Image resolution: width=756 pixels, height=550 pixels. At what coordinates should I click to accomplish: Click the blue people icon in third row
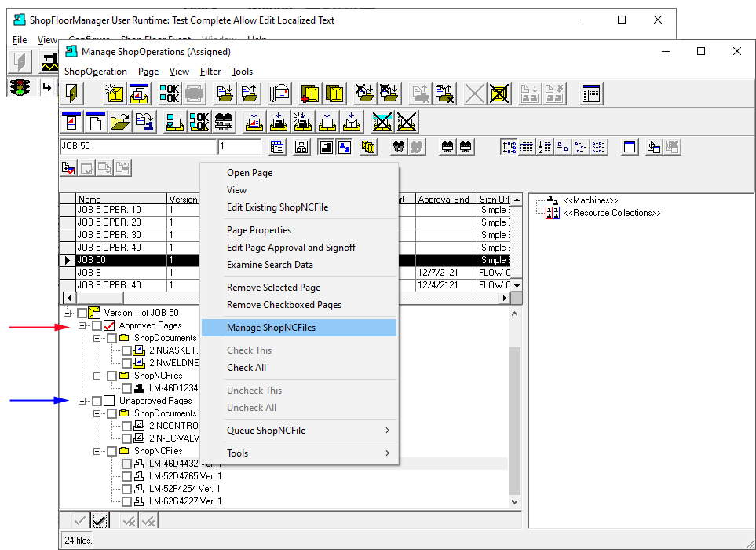click(x=345, y=147)
